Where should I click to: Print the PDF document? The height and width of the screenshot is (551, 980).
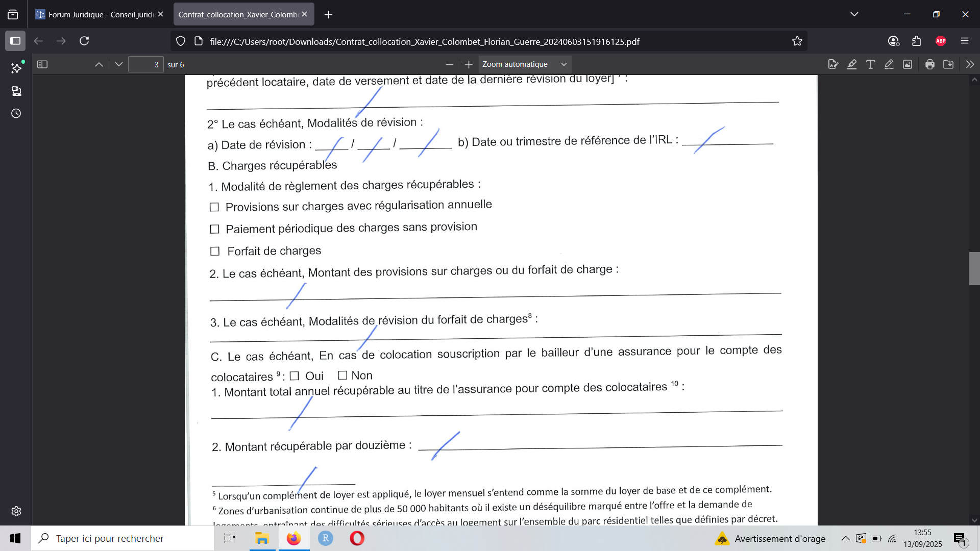(x=930, y=64)
